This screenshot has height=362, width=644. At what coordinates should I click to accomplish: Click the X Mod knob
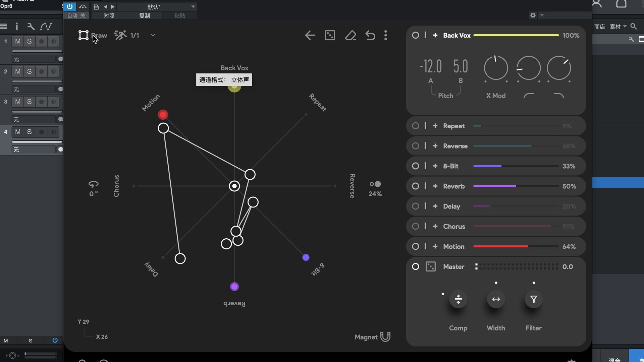coord(496,68)
